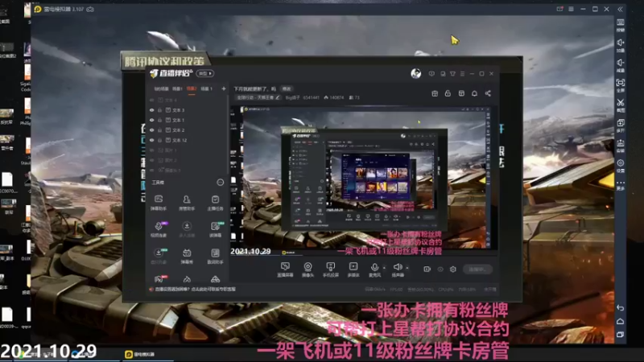Add 摄像头 camera source
644x362 pixels.
308,269
